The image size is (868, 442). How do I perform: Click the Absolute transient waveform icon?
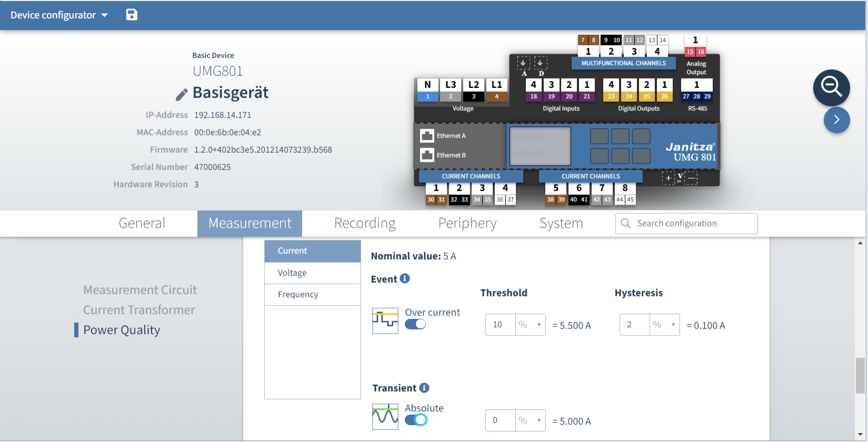pyautogui.click(x=385, y=417)
